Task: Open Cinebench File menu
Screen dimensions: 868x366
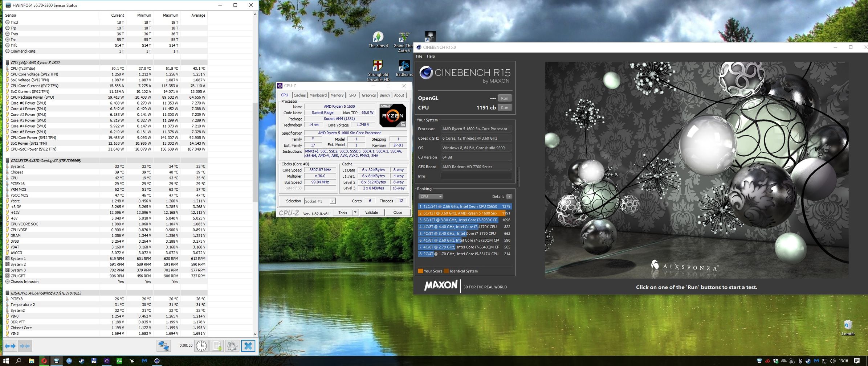Action: [419, 56]
